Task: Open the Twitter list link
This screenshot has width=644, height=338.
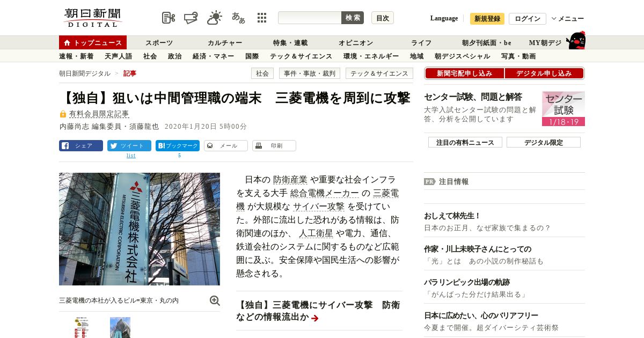Action: (131, 156)
